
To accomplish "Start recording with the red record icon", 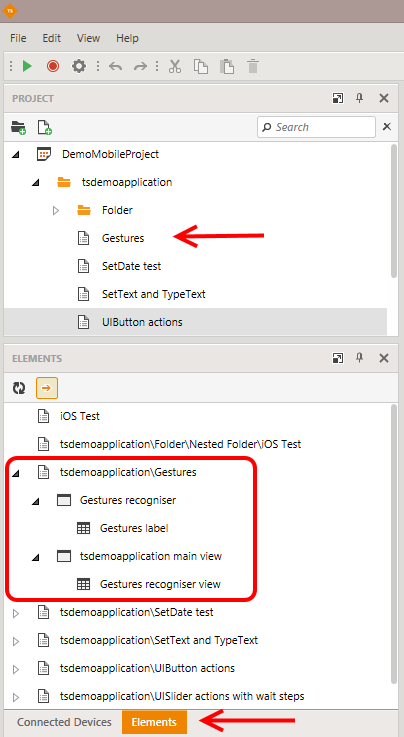I will [x=53, y=66].
